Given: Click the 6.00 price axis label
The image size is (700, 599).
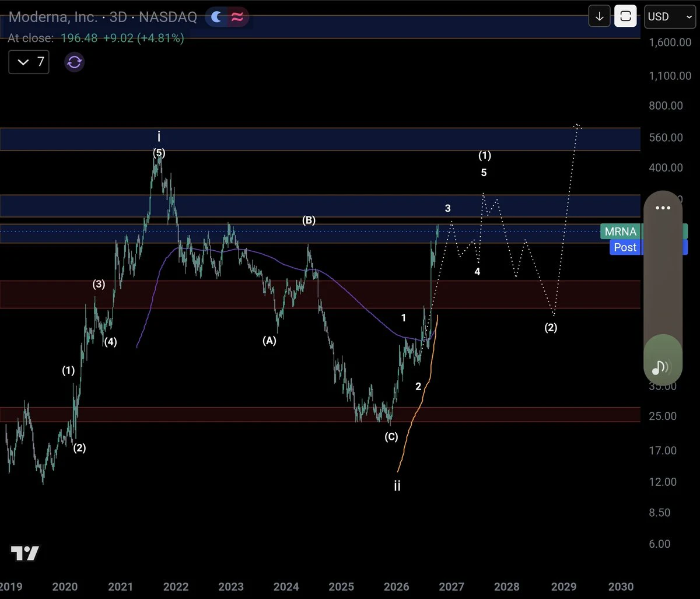Looking at the screenshot, I should pyautogui.click(x=659, y=544).
